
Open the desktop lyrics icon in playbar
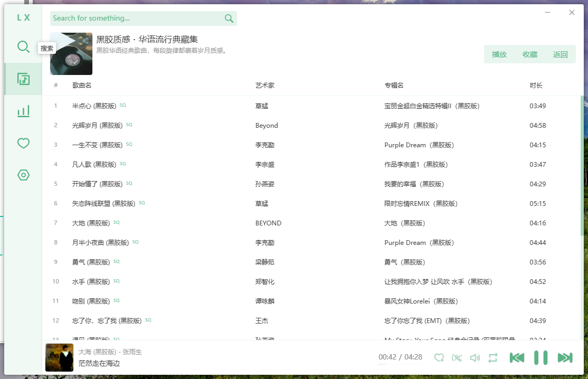[x=457, y=357]
